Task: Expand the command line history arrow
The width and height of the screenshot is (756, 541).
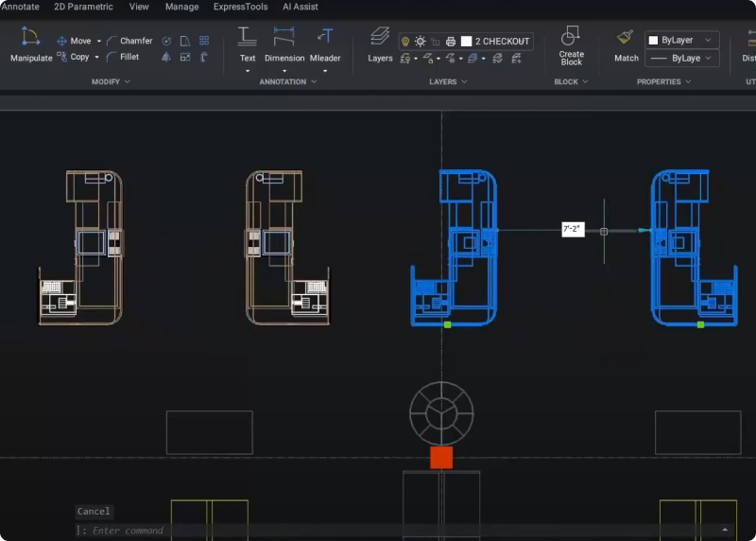Action: (x=725, y=530)
